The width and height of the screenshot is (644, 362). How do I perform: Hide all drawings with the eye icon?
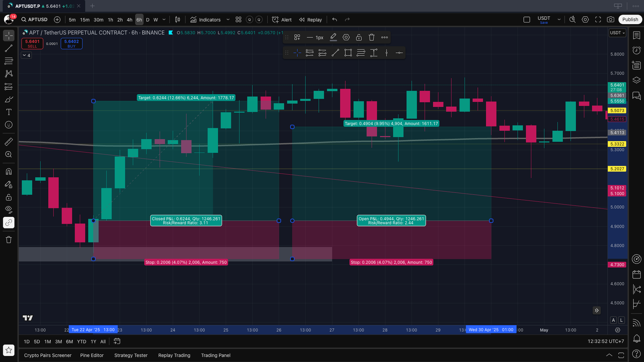(x=8, y=209)
